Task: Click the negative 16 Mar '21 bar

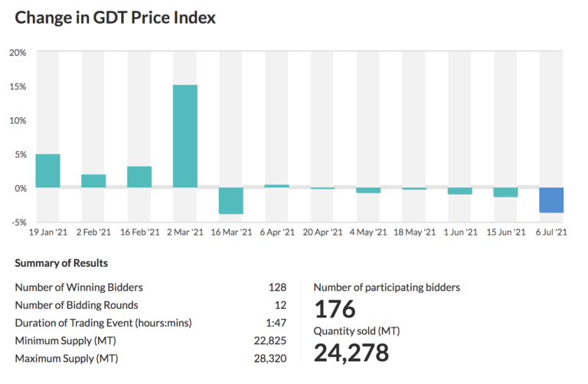Action: [230, 200]
